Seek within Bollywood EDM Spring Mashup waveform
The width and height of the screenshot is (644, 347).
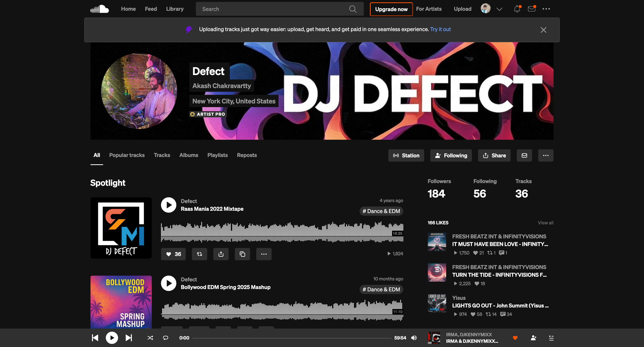tap(282, 310)
